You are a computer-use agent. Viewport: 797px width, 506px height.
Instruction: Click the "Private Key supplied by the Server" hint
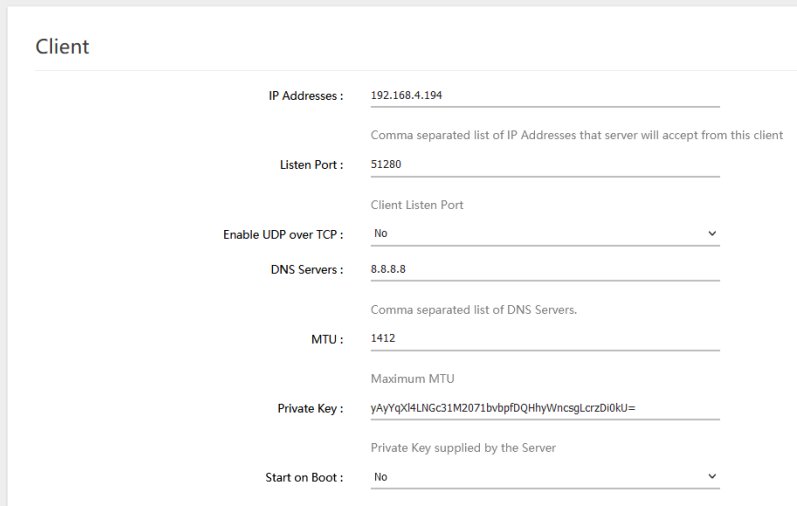463,448
